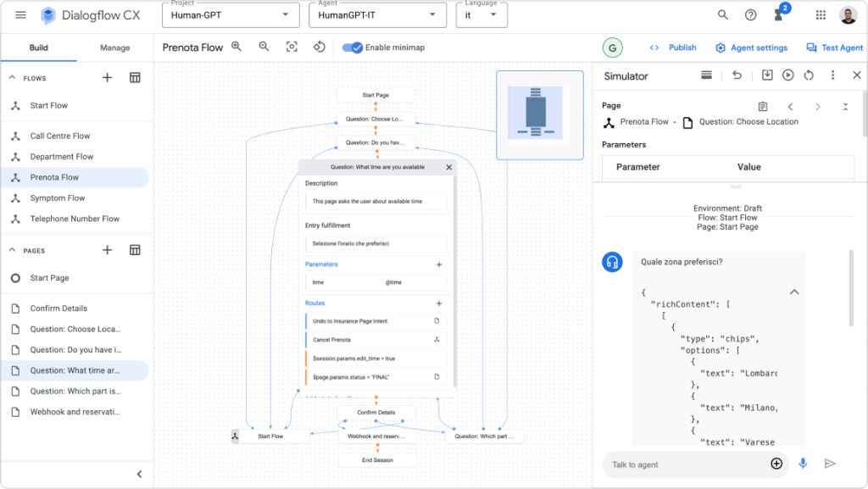Open the Agent HumanGPT-IT dropdown
The width and height of the screenshot is (868, 489).
coord(378,15)
